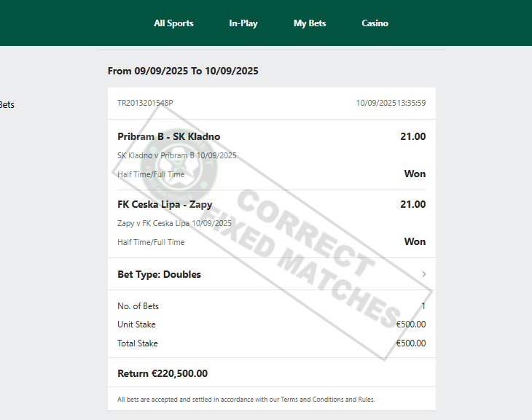
Task: Open the Casino tab
Action: click(x=375, y=23)
